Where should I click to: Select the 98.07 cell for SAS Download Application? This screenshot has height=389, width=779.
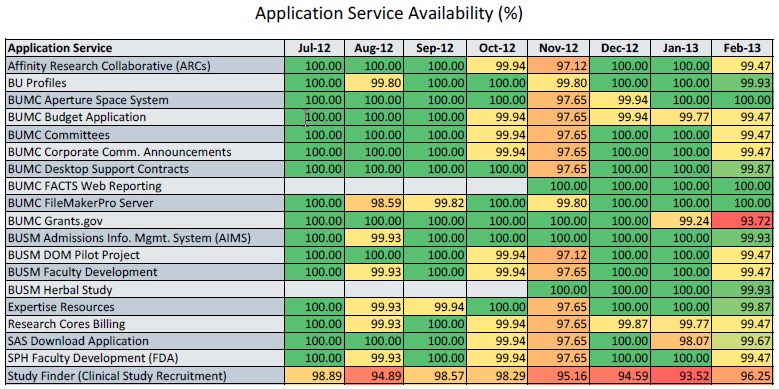pos(681,341)
